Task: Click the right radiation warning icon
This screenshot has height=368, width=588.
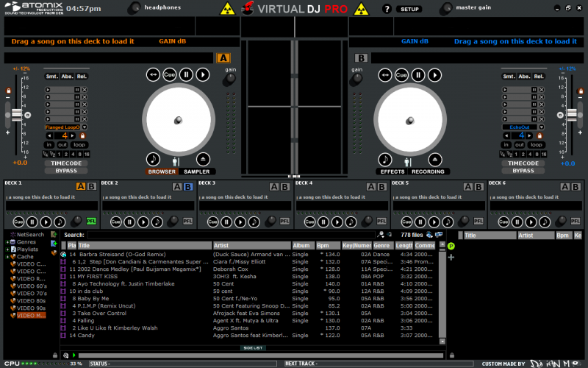Action: click(361, 8)
